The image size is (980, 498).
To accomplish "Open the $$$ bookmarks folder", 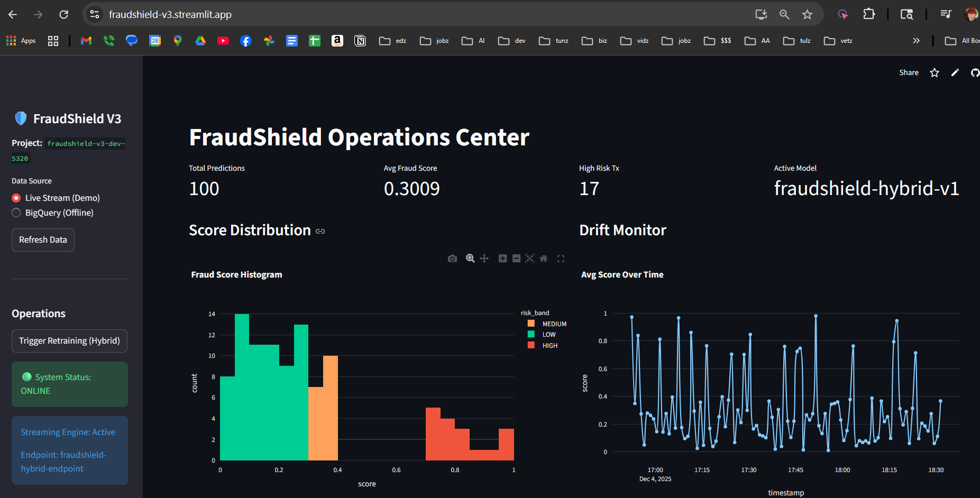I will click(718, 41).
